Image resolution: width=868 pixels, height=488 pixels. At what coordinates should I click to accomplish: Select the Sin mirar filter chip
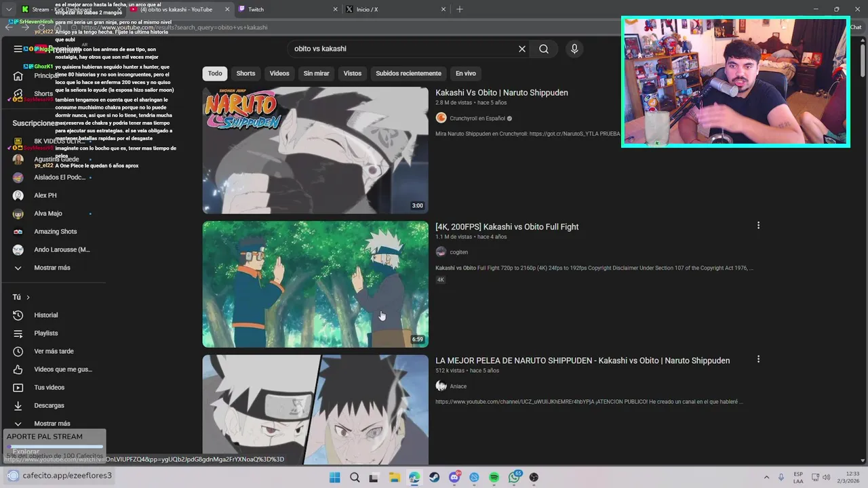[316, 73]
